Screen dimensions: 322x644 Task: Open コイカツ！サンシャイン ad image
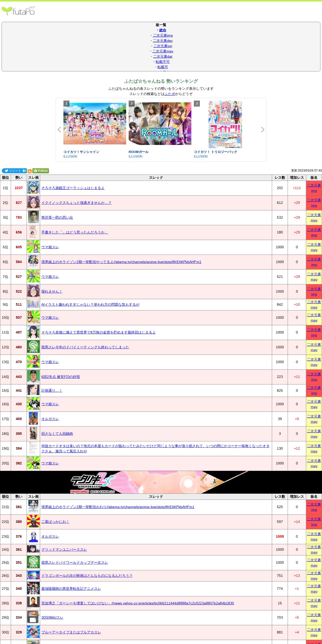[95, 124]
